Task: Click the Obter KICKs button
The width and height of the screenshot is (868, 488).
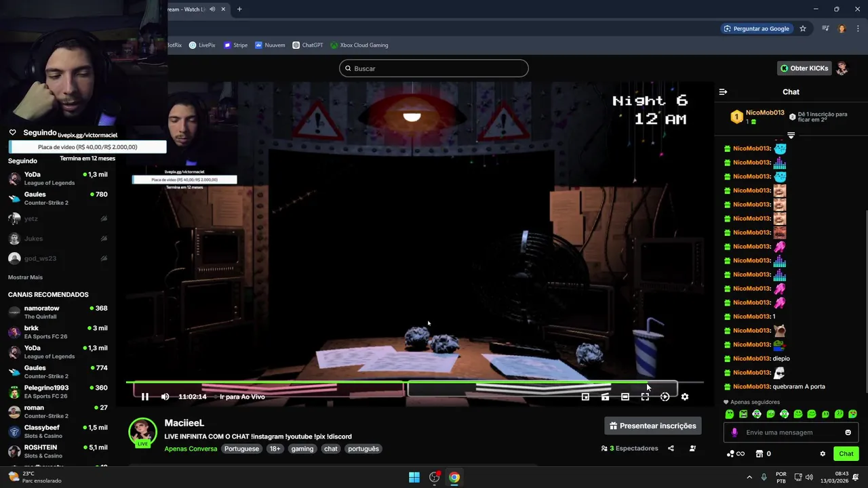Action: tap(804, 68)
